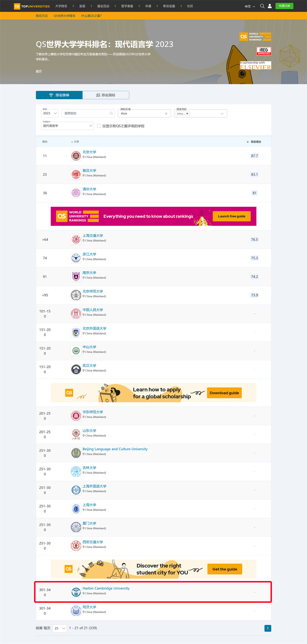Clear the Asia region filter

coord(166,113)
